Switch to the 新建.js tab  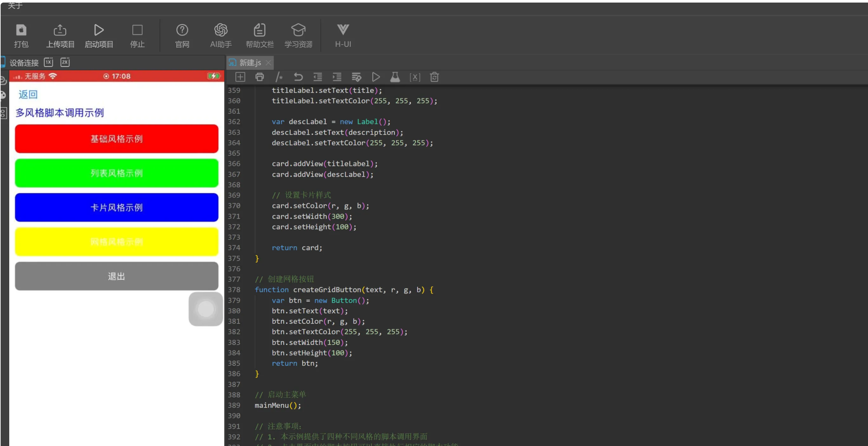click(x=250, y=63)
